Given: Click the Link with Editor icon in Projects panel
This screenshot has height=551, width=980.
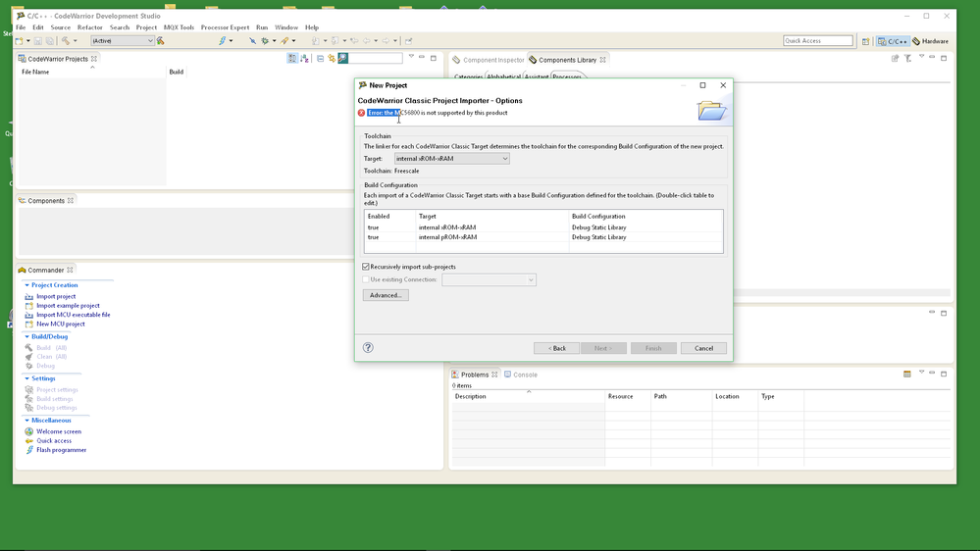Looking at the screenshot, I should click(332, 58).
